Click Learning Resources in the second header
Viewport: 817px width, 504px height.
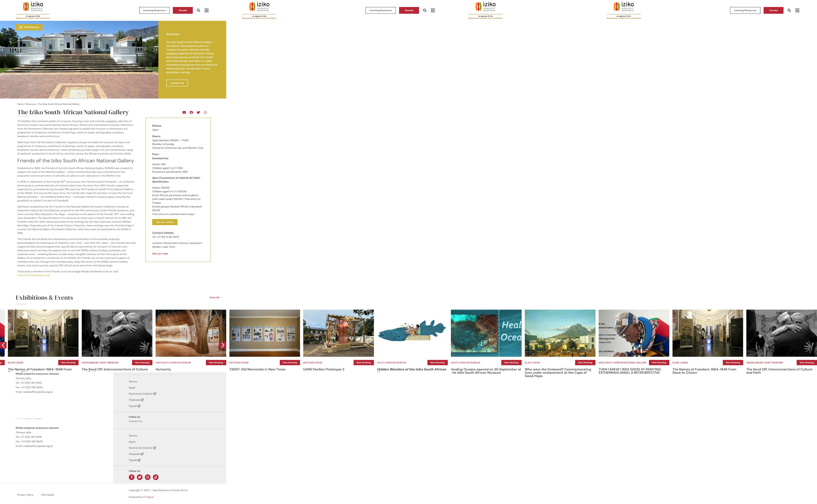tap(381, 10)
